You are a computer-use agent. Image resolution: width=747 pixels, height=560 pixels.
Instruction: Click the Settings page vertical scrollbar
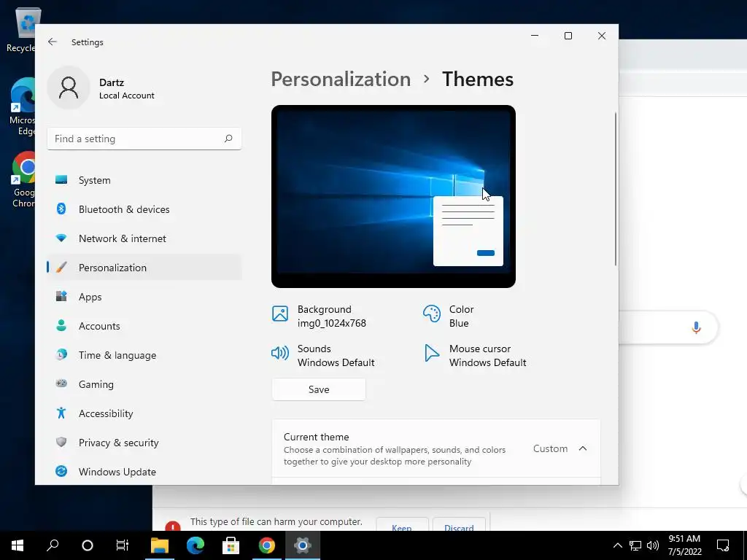coord(616,189)
